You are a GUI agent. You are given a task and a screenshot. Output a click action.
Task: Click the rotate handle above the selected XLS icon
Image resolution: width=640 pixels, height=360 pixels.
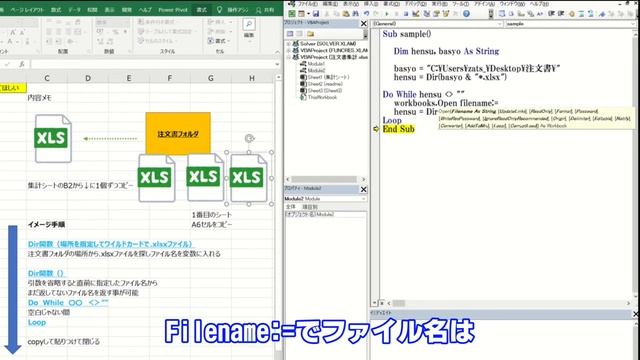tap(249, 138)
